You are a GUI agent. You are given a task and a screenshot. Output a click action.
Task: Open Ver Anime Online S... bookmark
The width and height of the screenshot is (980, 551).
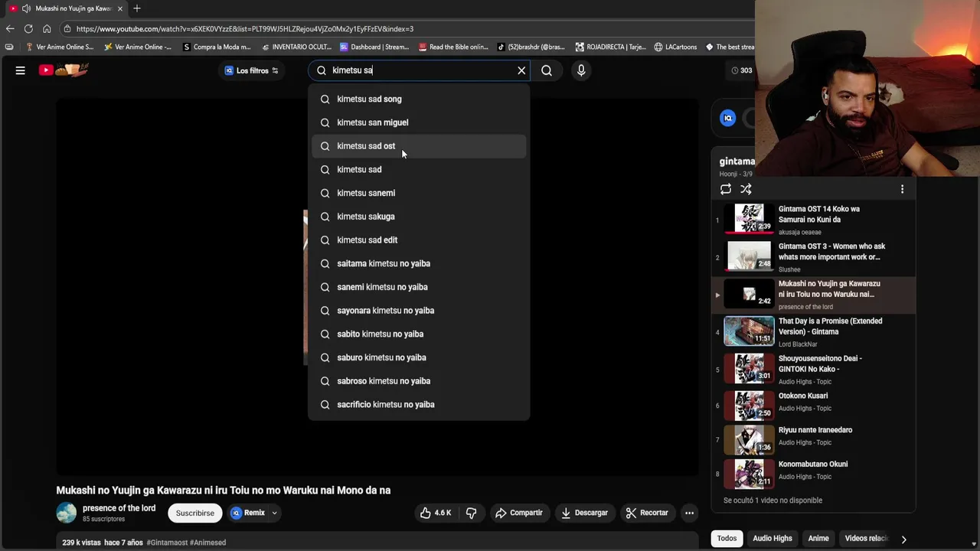60,47
